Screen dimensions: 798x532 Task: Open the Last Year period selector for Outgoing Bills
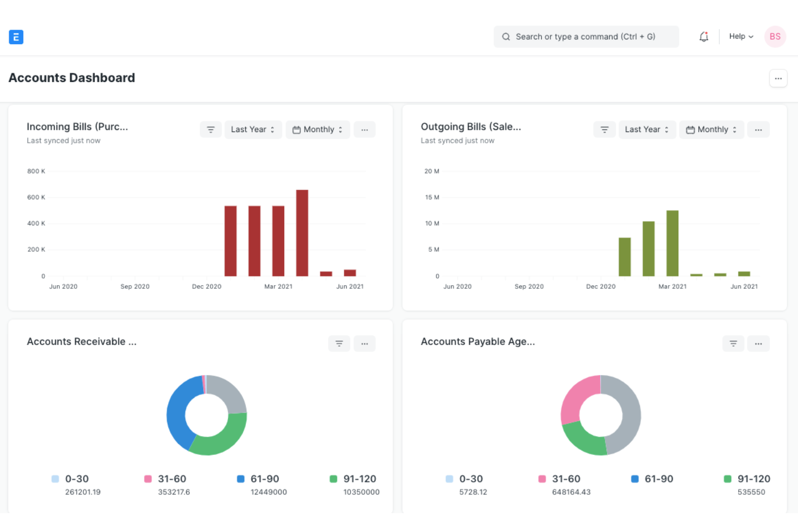[647, 129]
